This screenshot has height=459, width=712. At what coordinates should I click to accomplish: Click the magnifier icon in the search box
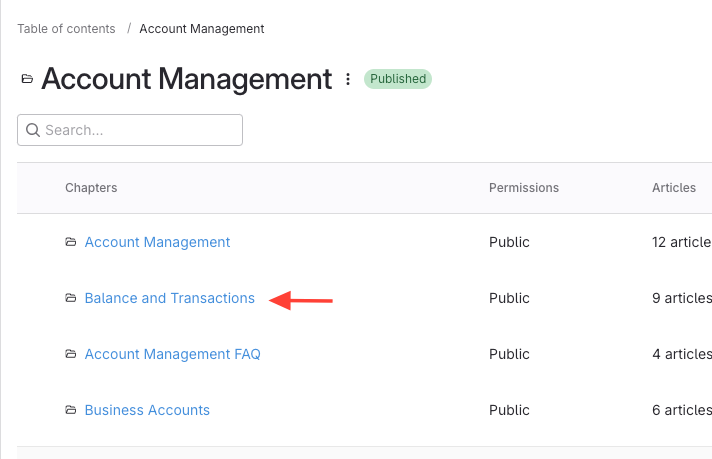point(33,130)
